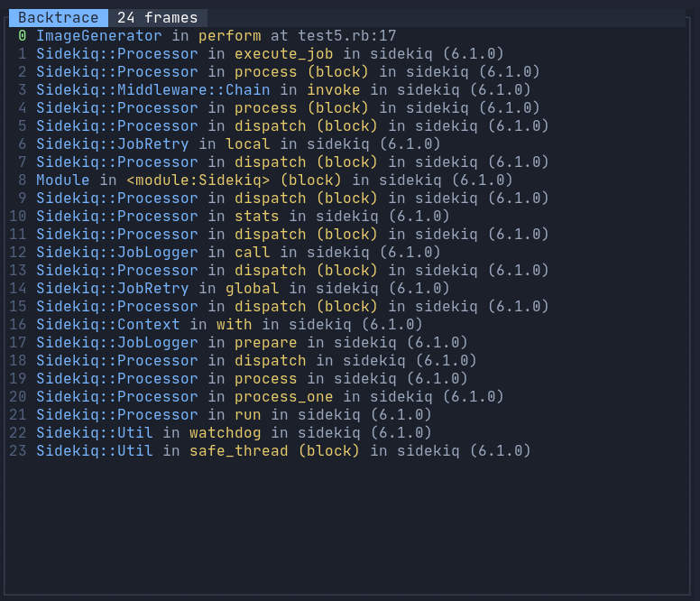Image resolution: width=700 pixels, height=601 pixels.
Task: Select frame 23 safe_thread (block) row
Action: coord(347,450)
